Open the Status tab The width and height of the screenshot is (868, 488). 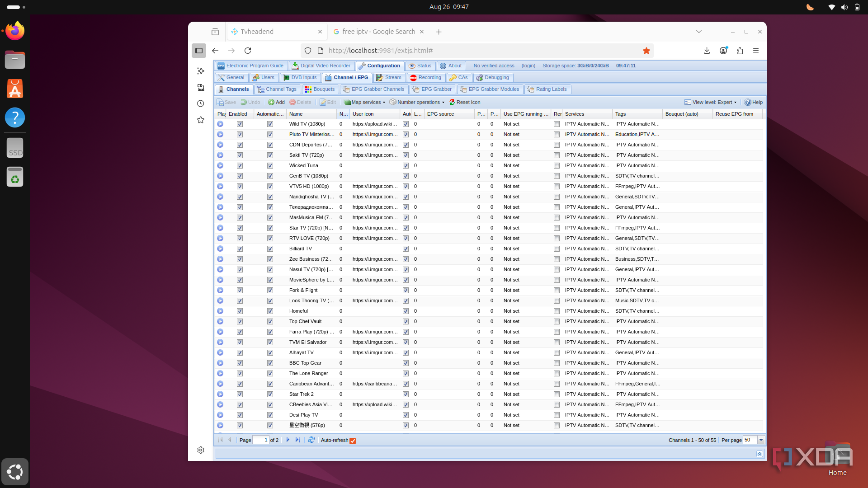pyautogui.click(x=420, y=66)
